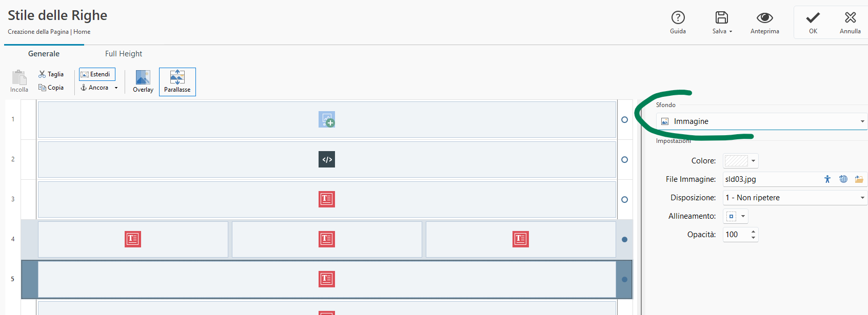Open the Guida help icon
Viewport: 868px width, 315px height.
pos(678,18)
